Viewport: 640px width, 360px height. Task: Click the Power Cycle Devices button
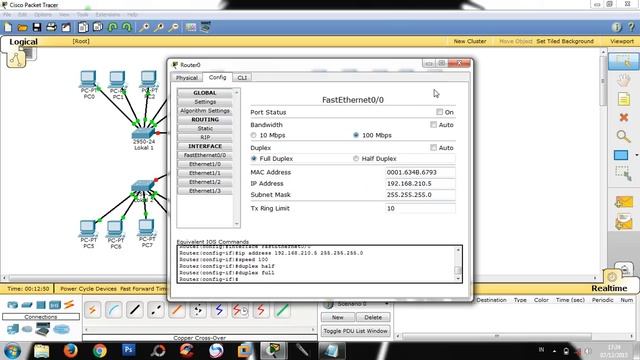pos(89,289)
